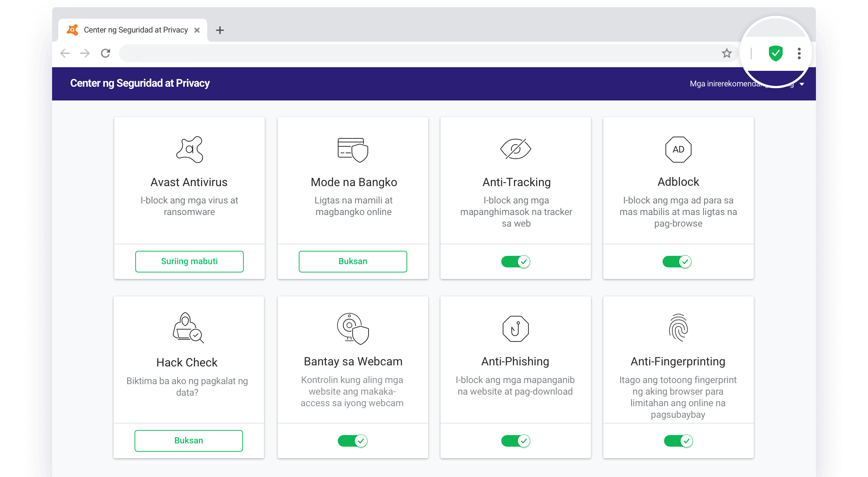This screenshot has width=868, height=477.
Task: Disable the Anti-Tracking toggle
Action: click(x=515, y=261)
